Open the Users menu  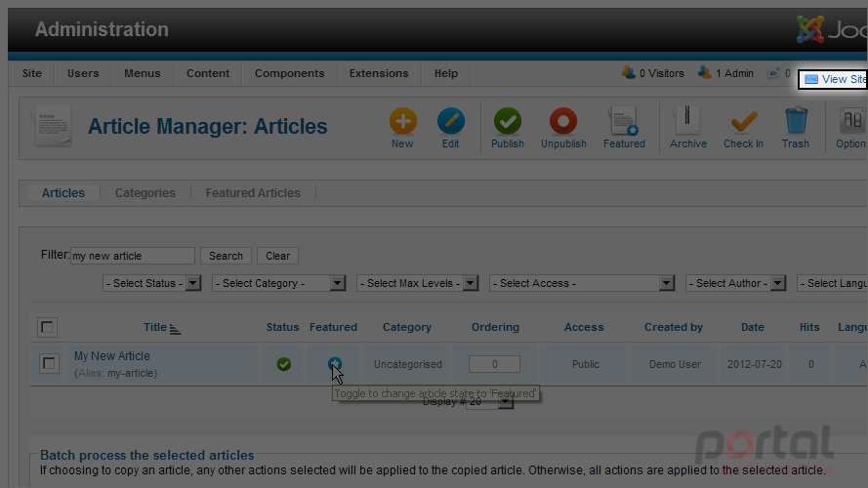83,73
